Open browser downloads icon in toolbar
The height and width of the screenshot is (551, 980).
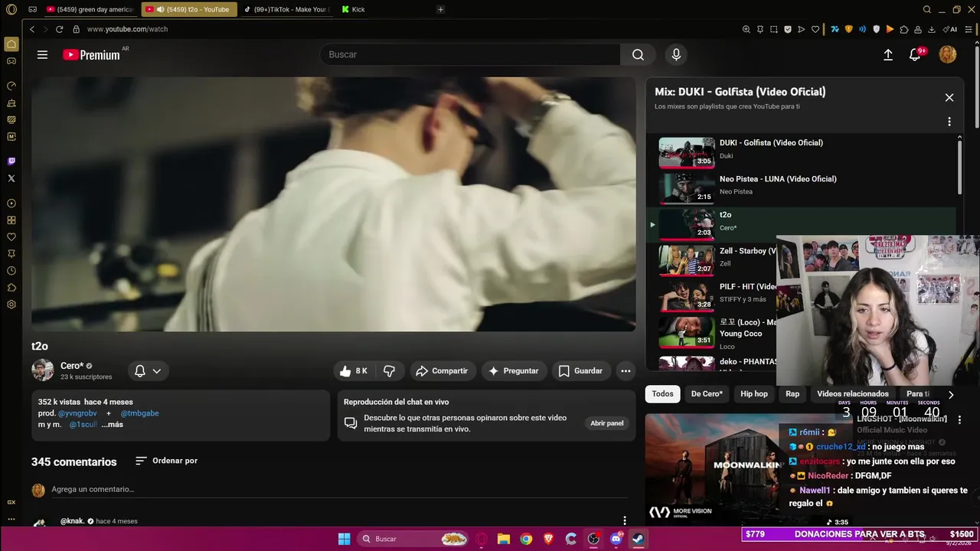pyautogui.click(x=932, y=29)
